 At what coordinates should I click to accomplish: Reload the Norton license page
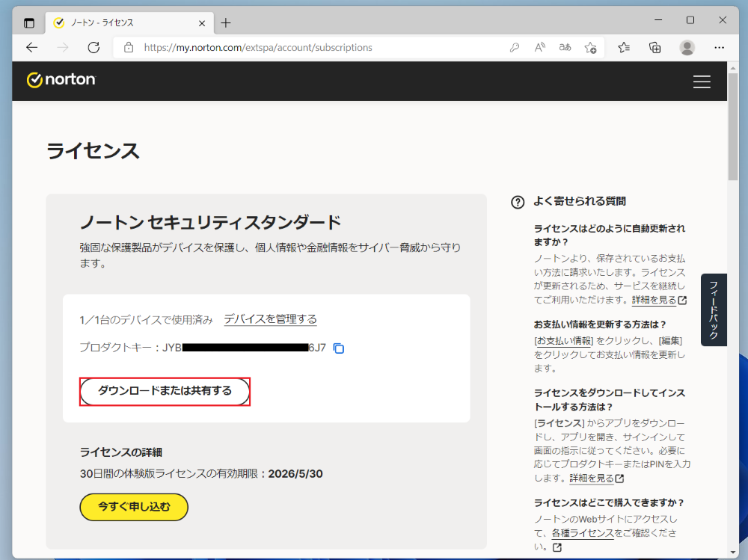93,47
